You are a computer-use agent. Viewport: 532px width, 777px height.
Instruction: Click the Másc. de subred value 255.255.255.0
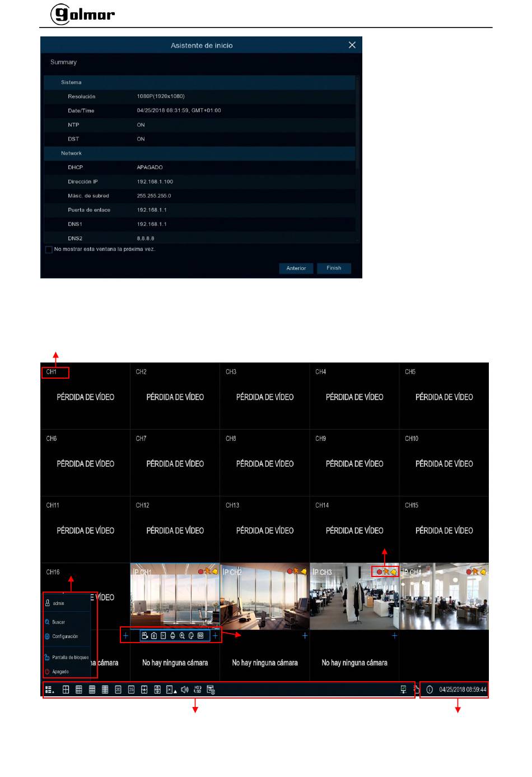tap(154, 196)
